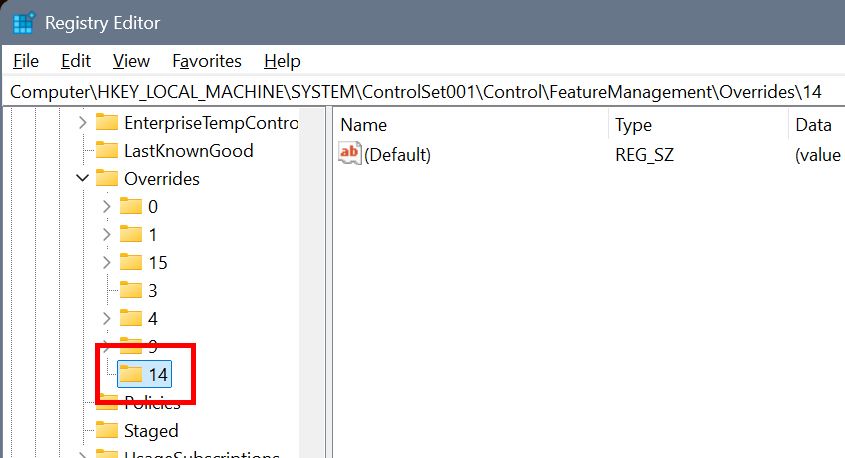Open the Edit menu
The width and height of the screenshot is (845, 458).
tap(75, 61)
